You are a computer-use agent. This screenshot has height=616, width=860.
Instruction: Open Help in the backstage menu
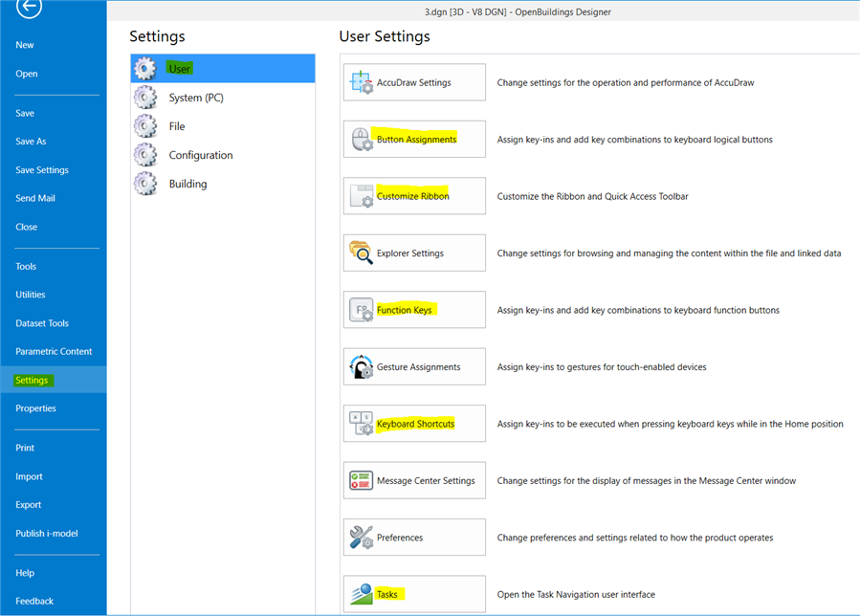[x=25, y=573]
